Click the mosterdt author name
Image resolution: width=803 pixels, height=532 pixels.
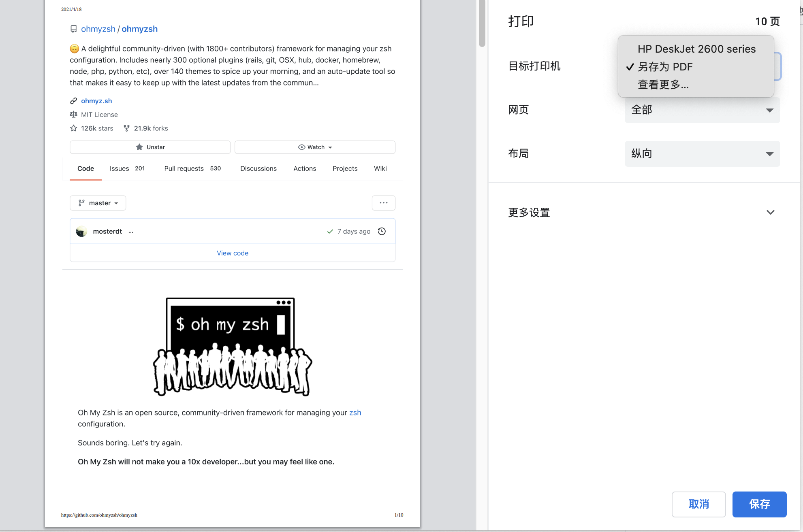[x=107, y=231]
